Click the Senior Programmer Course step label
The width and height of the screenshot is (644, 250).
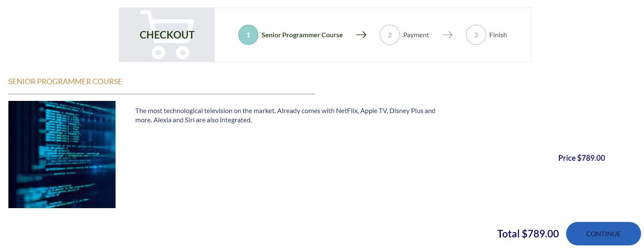click(x=302, y=35)
